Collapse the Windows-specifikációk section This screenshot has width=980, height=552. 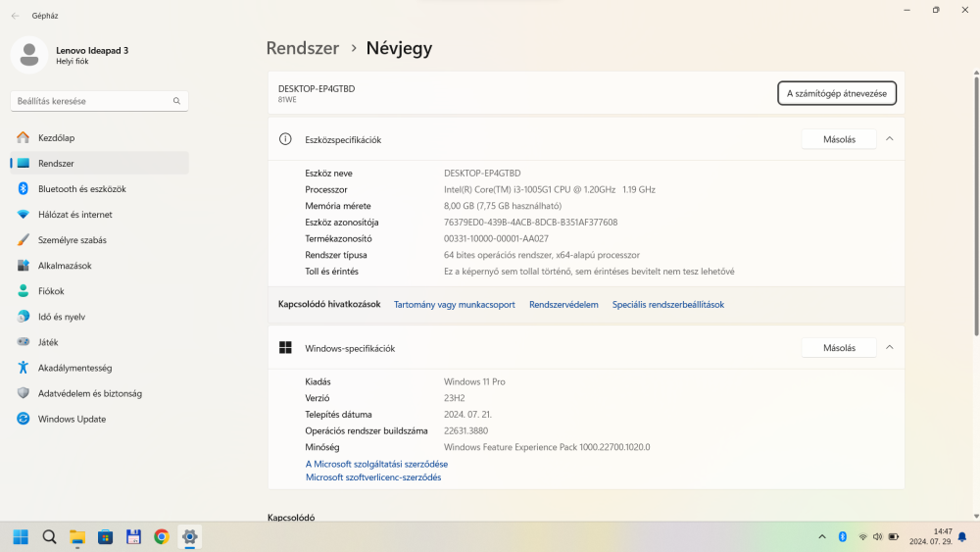[x=889, y=348]
